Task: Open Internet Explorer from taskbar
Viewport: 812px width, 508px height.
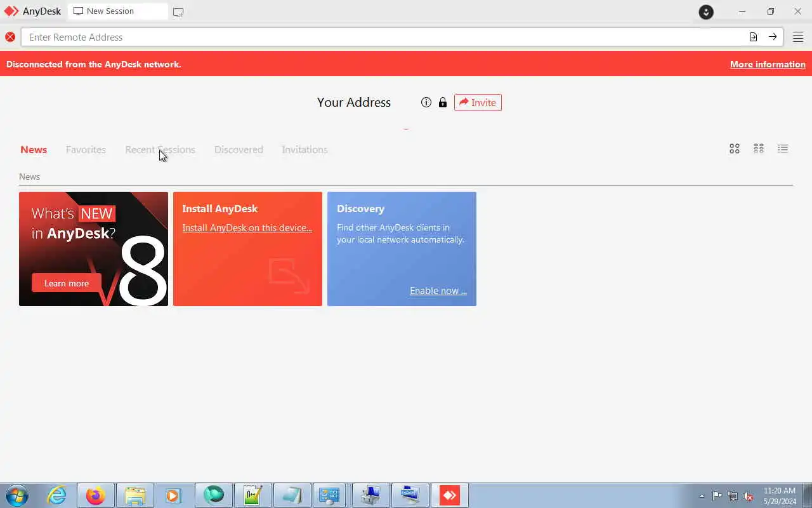Action: coord(57,495)
